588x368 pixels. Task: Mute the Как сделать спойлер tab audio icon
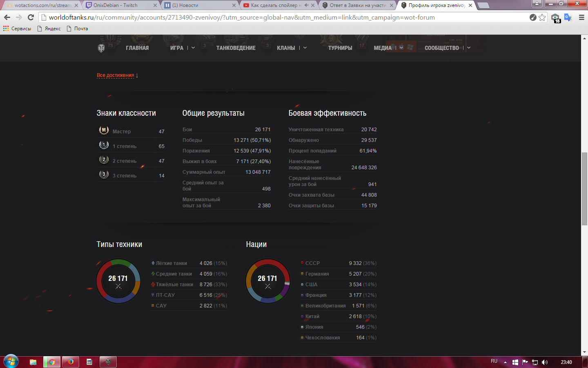point(306,5)
